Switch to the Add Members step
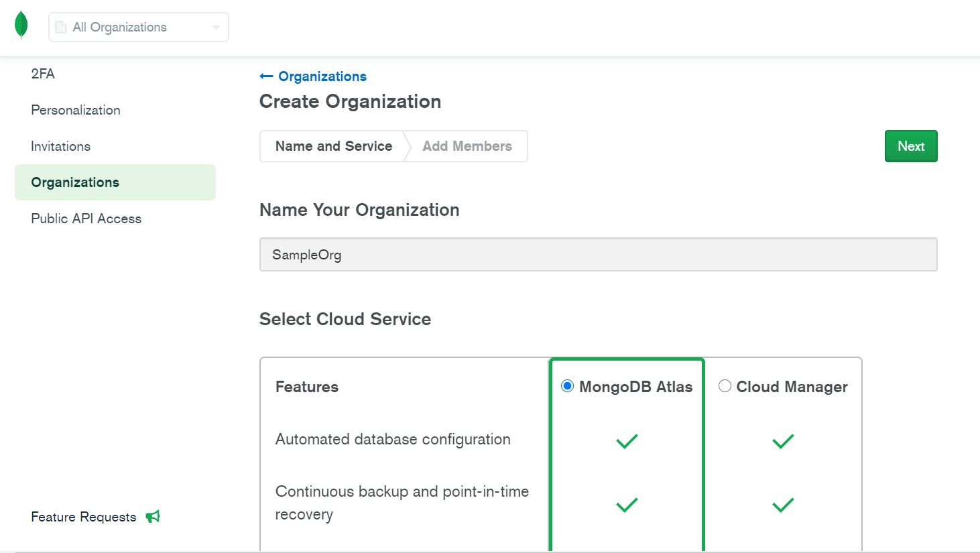This screenshot has height=553, width=980. (x=467, y=145)
